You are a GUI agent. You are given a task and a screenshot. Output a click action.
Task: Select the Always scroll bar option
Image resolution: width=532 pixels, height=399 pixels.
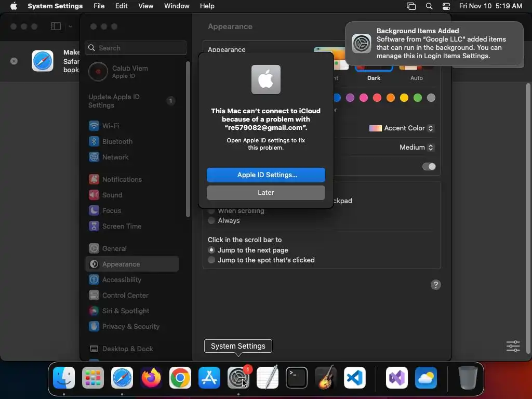coord(211,220)
